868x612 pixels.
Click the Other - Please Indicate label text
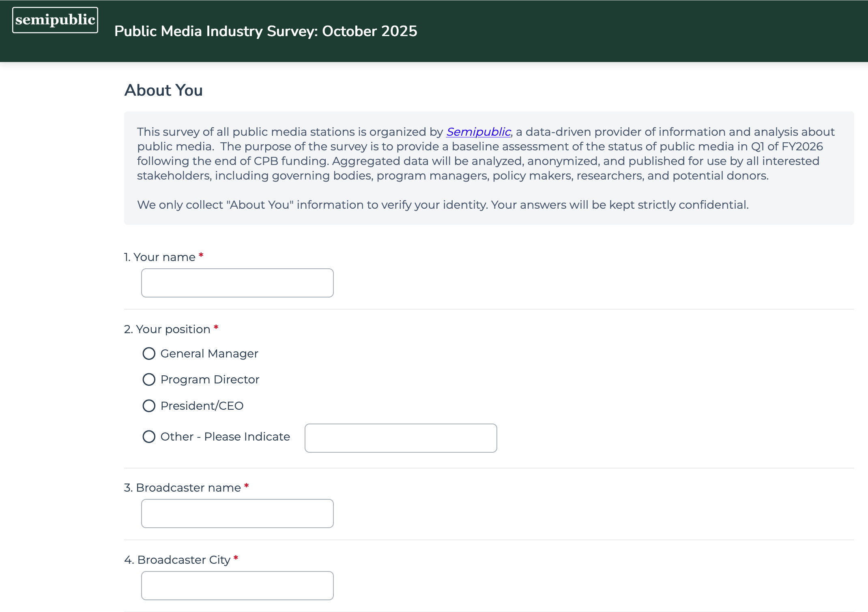[x=225, y=437]
